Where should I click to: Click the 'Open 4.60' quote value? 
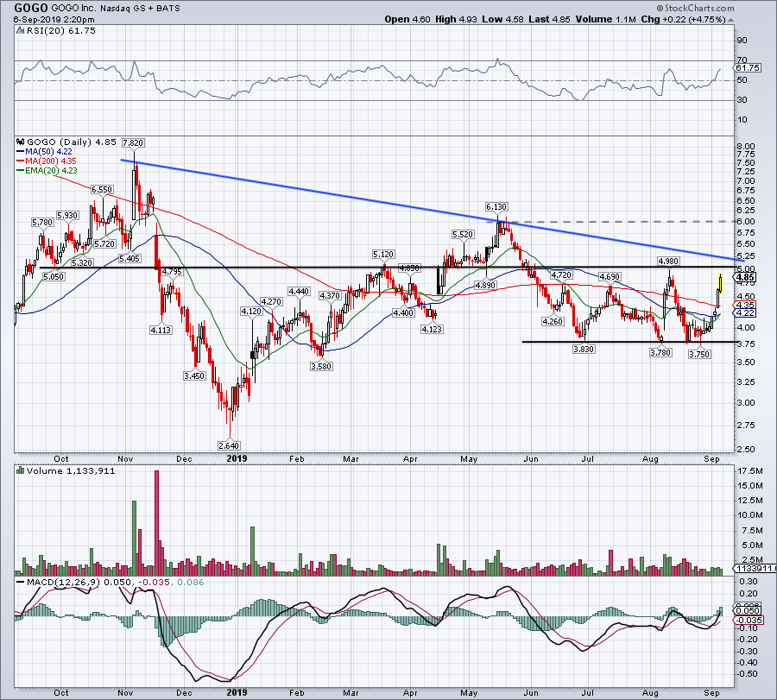407,19
